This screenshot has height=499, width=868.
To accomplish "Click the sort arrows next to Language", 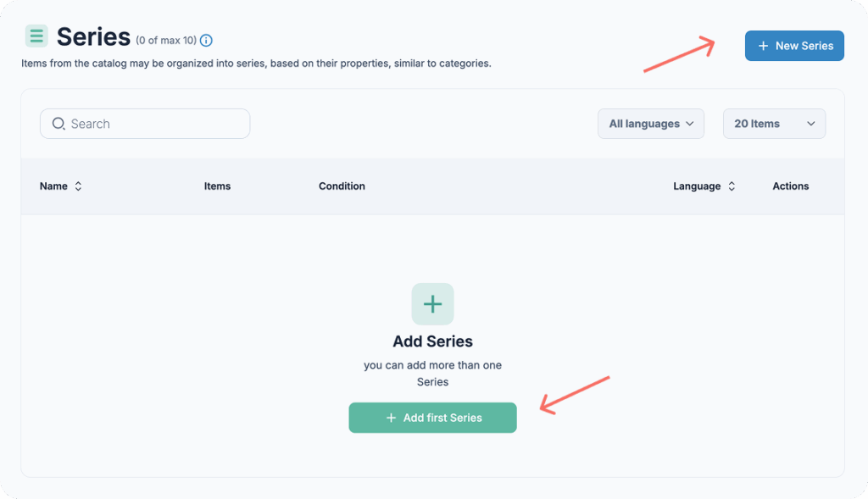I will pyautogui.click(x=732, y=186).
